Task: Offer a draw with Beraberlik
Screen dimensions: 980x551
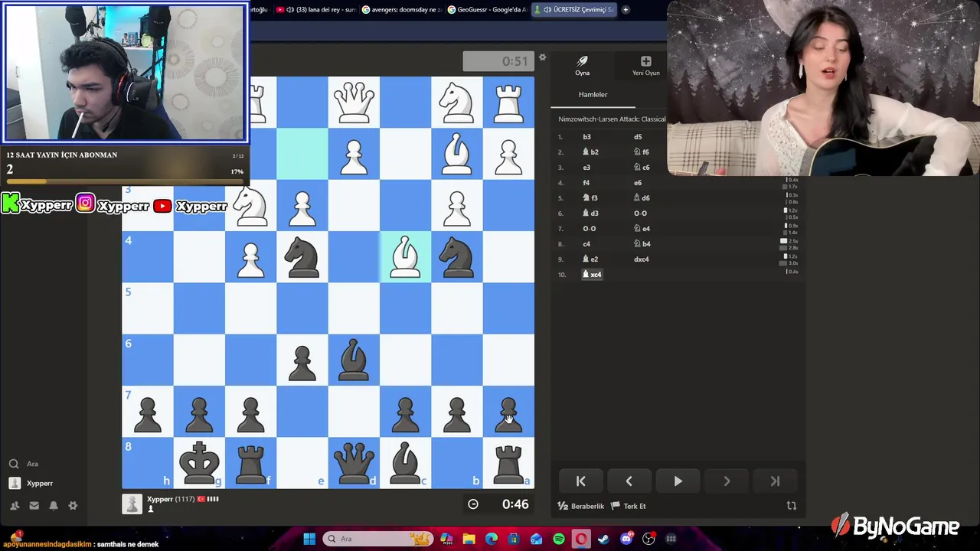Action: (581, 506)
